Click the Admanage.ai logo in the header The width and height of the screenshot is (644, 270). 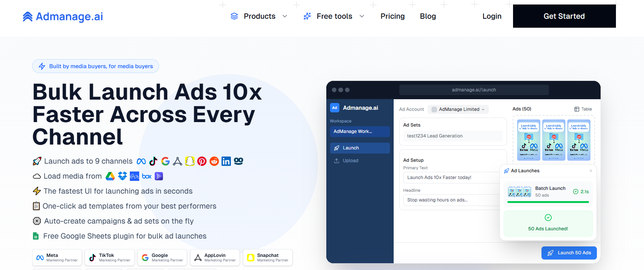(63, 16)
